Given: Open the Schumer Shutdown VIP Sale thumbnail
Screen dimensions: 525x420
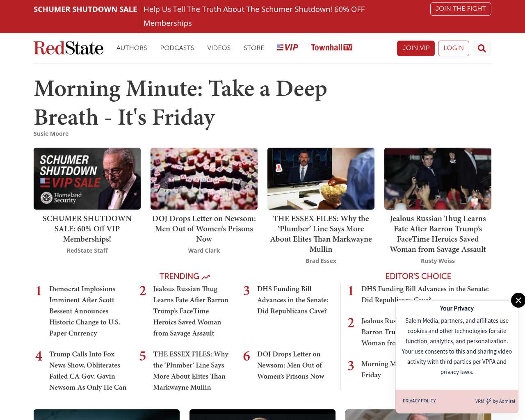Looking at the screenshot, I should click(87, 179).
